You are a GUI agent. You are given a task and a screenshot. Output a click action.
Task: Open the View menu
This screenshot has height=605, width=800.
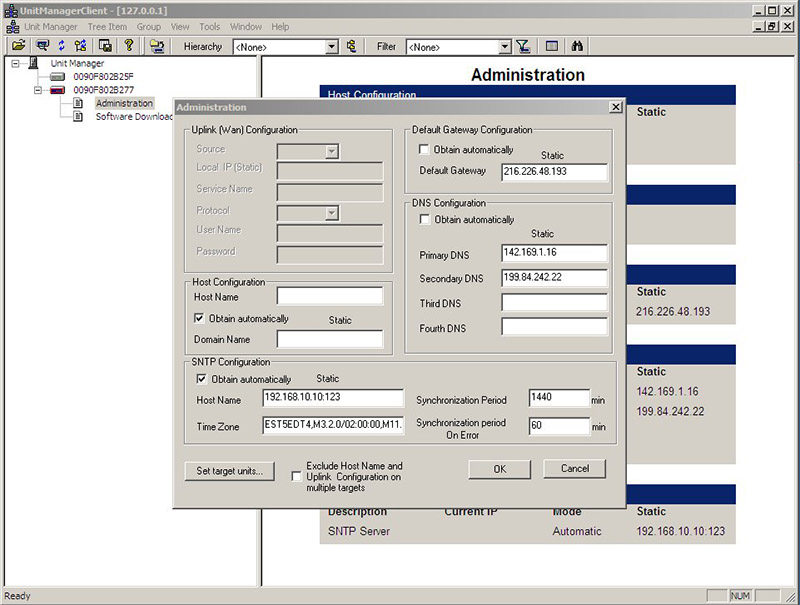tap(180, 27)
